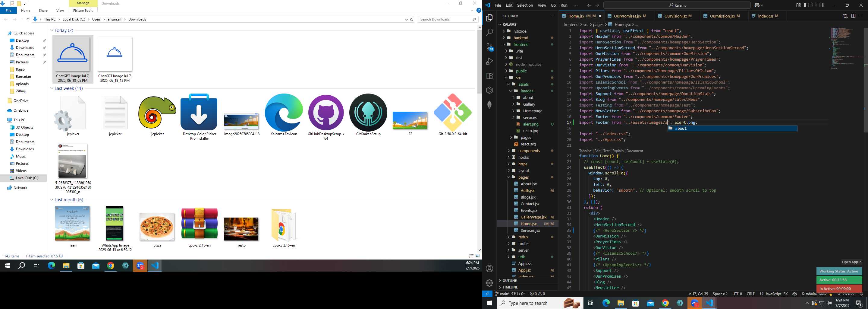Click the Explorer files icon in activity bar

click(x=489, y=18)
